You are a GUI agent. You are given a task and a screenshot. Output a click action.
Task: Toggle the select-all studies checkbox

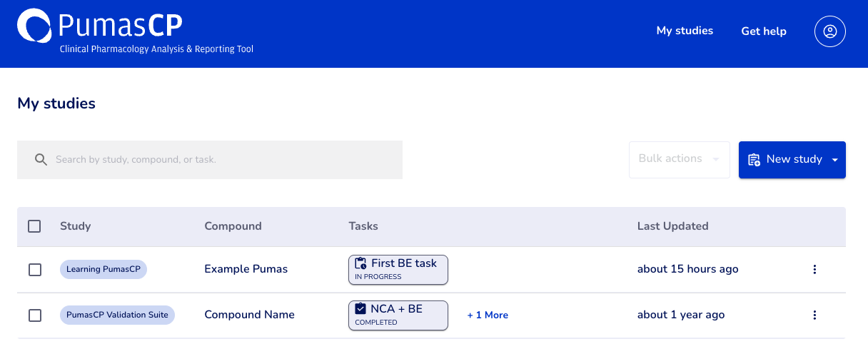click(x=34, y=226)
